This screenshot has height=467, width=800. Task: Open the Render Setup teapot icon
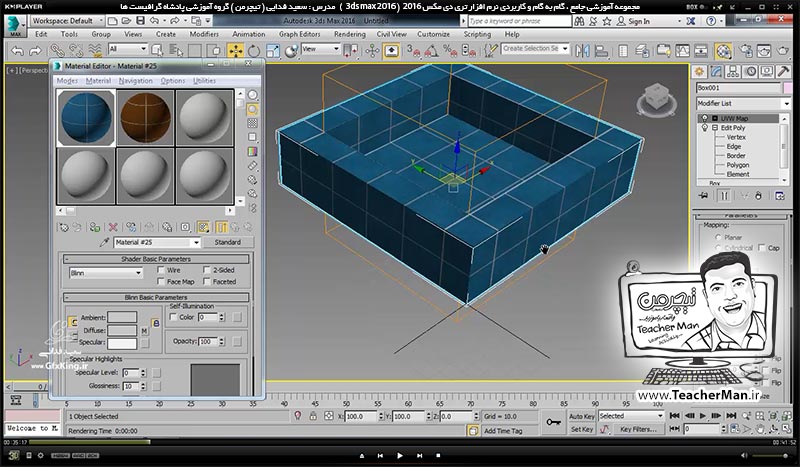[746, 51]
